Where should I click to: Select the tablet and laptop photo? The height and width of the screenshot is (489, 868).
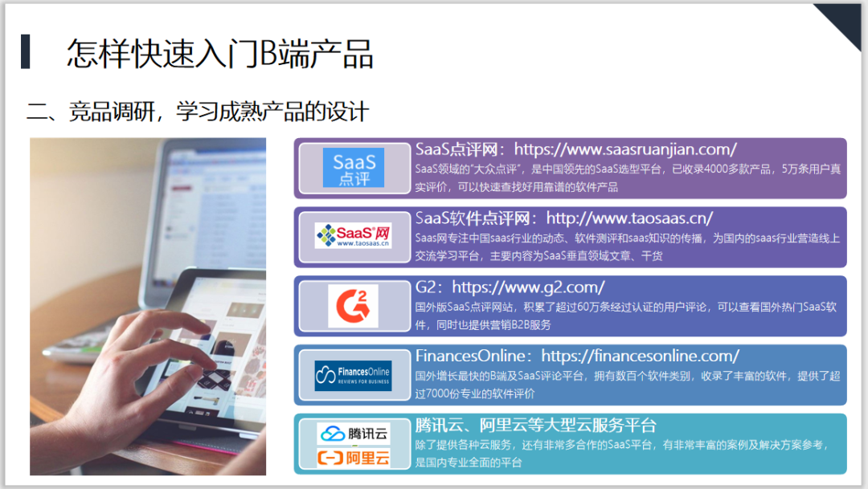coord(148,307)
